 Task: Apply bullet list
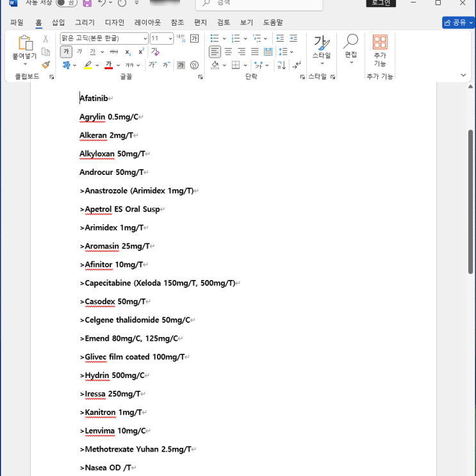point(215,38)
